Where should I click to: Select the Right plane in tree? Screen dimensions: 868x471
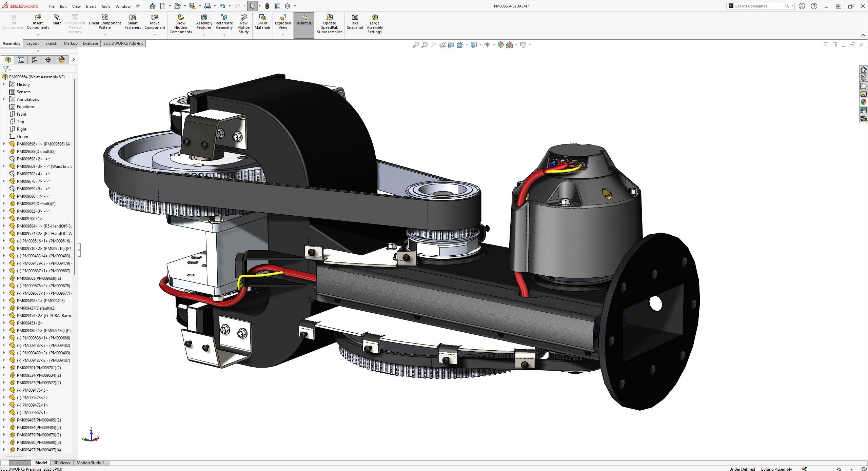[21, 129]
